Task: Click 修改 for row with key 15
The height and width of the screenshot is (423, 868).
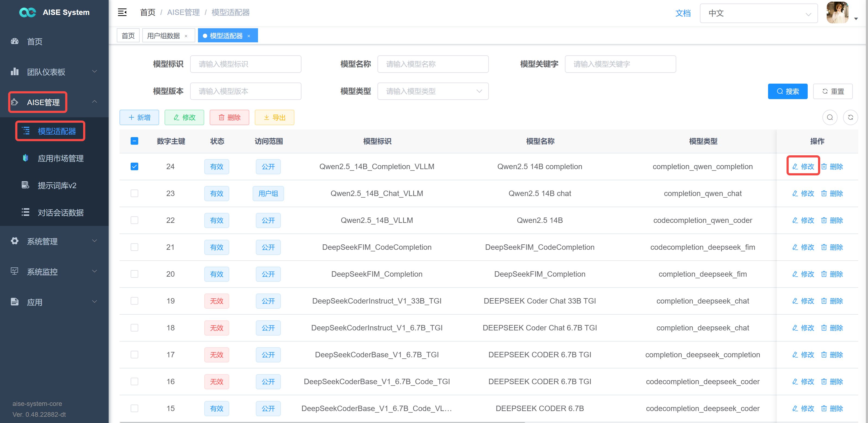Action: [803, 409]
